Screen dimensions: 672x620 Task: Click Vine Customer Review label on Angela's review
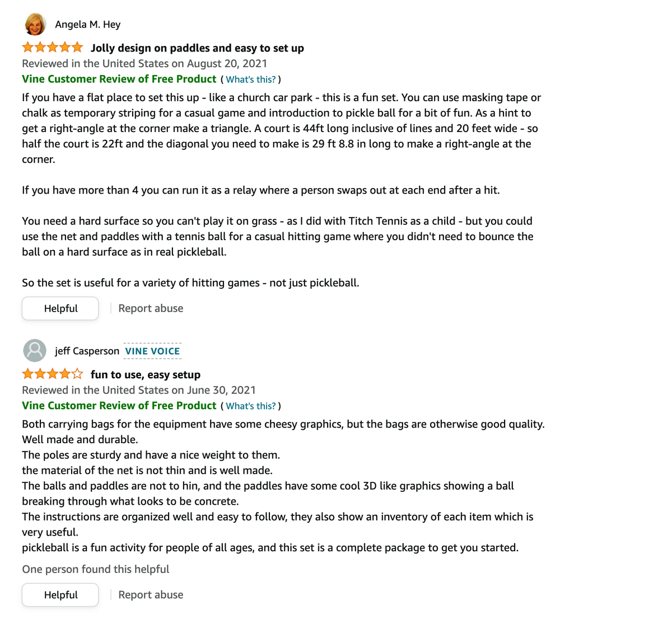click(119, 79)
